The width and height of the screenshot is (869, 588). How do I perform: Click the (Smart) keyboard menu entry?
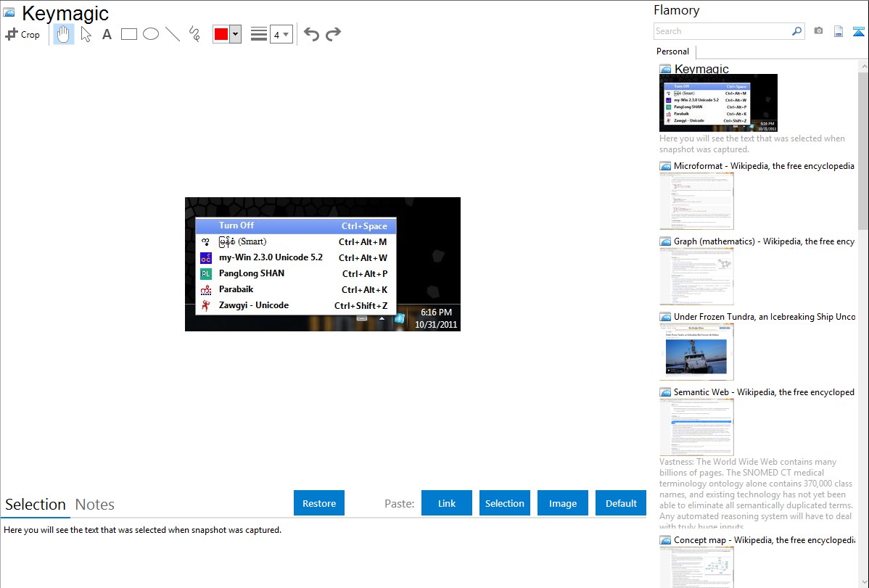coord(296,241)
